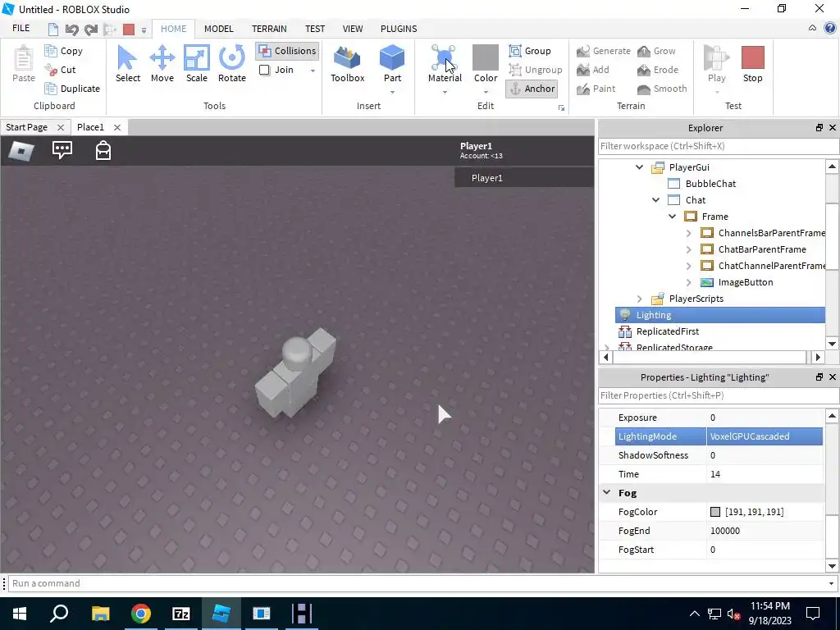
Task: Switch to the VIEW ribbon tab
Action: (353, 29)
